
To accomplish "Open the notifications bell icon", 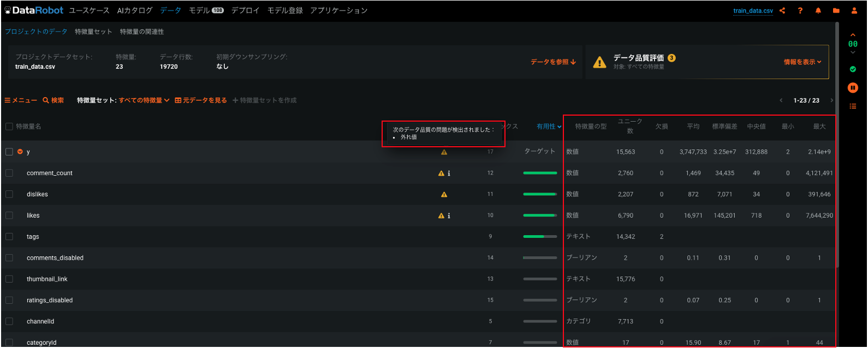I will click(x=818, y=10).
